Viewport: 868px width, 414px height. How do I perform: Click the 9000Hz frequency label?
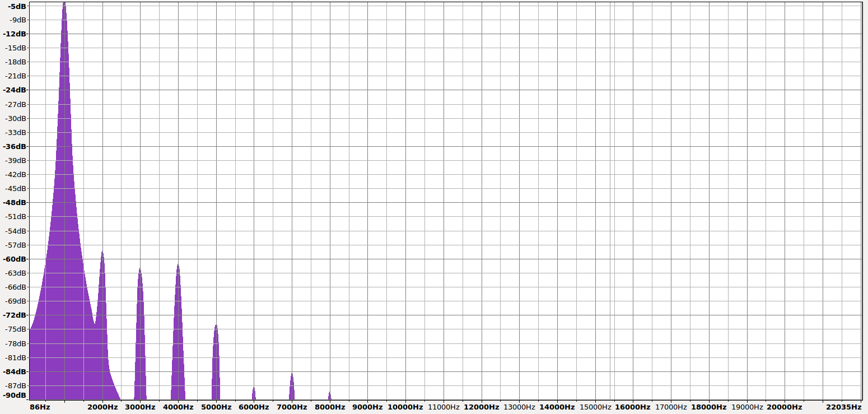coord(367,407)
